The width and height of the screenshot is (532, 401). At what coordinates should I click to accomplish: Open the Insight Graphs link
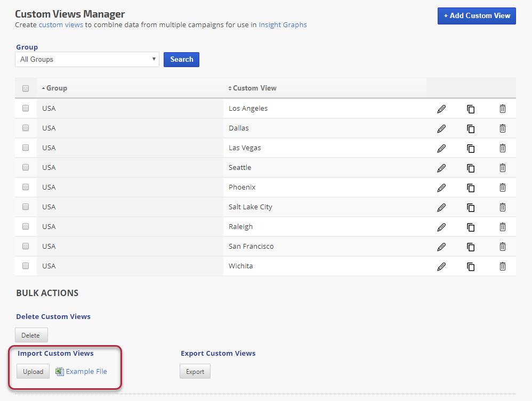point(283,24)
